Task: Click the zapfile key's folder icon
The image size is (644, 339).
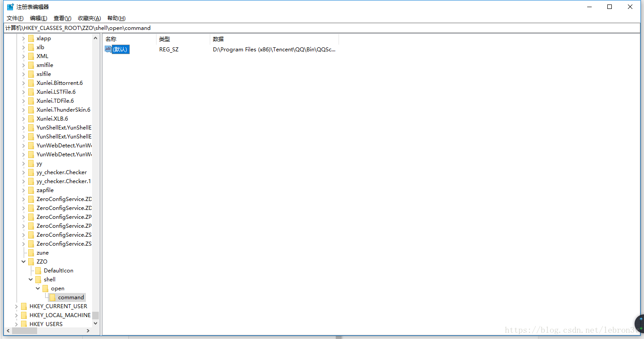Action: (x=31, y=190)
